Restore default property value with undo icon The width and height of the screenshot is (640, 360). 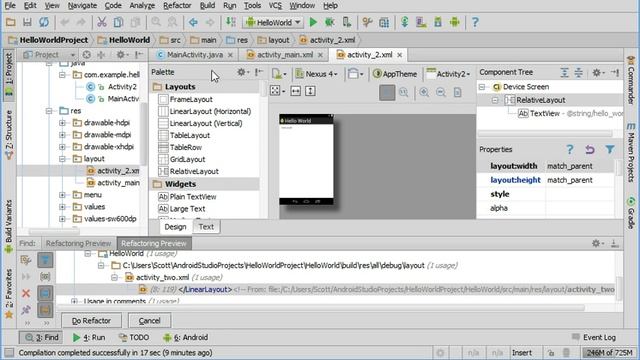(590, 149)
